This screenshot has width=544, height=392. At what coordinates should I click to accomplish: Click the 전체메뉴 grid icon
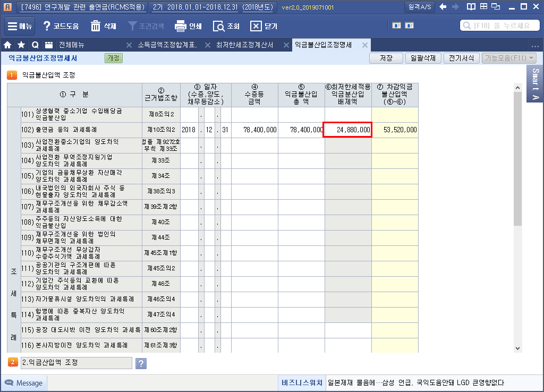coord(49,45)
